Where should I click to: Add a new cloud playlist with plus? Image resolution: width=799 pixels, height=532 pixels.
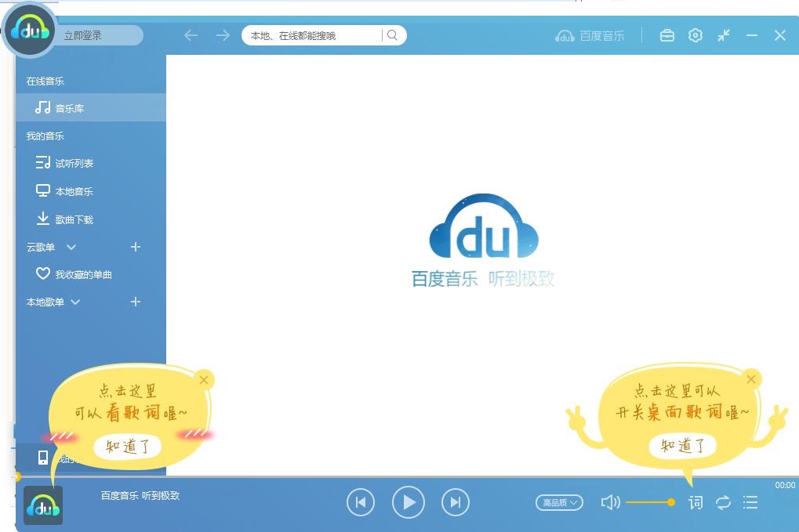coord(136,247)
